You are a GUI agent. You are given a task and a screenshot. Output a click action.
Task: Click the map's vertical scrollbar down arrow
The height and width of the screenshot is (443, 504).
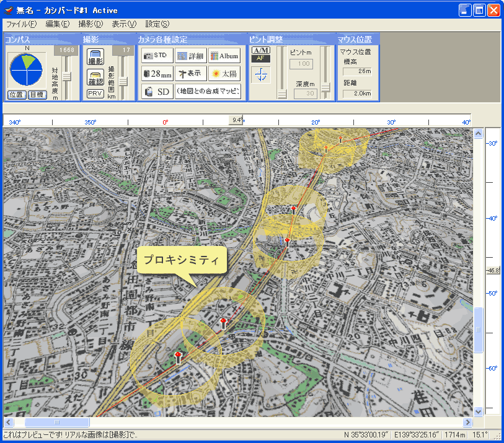pyautogui.click(x=478, y=411)
